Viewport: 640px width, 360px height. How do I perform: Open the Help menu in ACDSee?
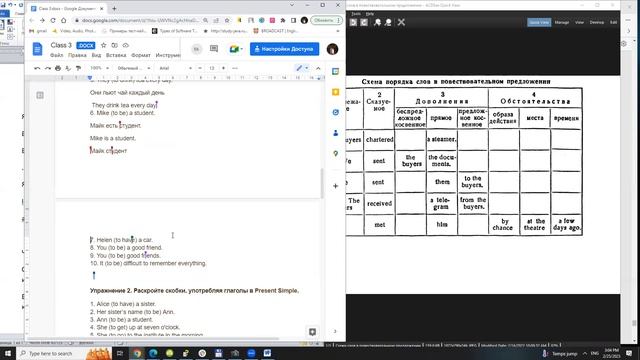370,14
